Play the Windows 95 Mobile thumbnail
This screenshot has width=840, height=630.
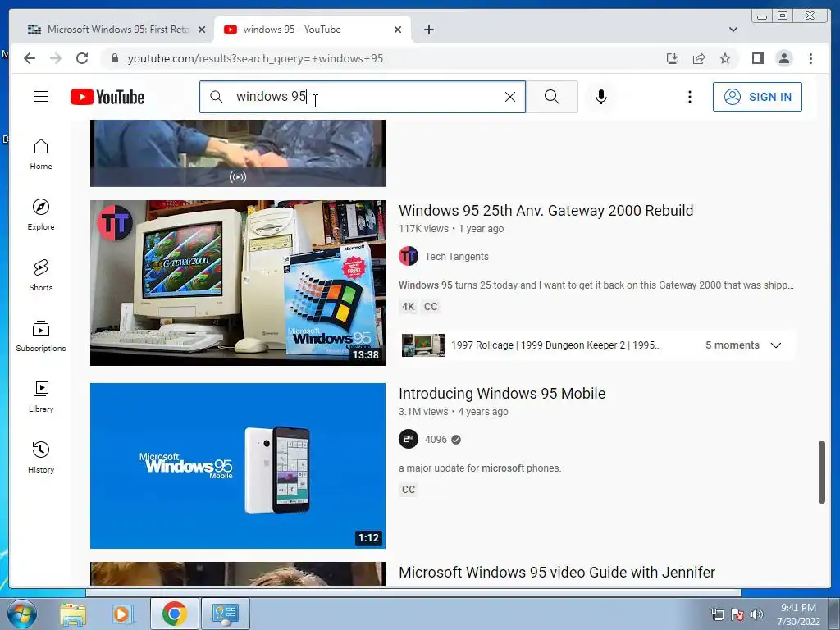click(x=237, y=466)
